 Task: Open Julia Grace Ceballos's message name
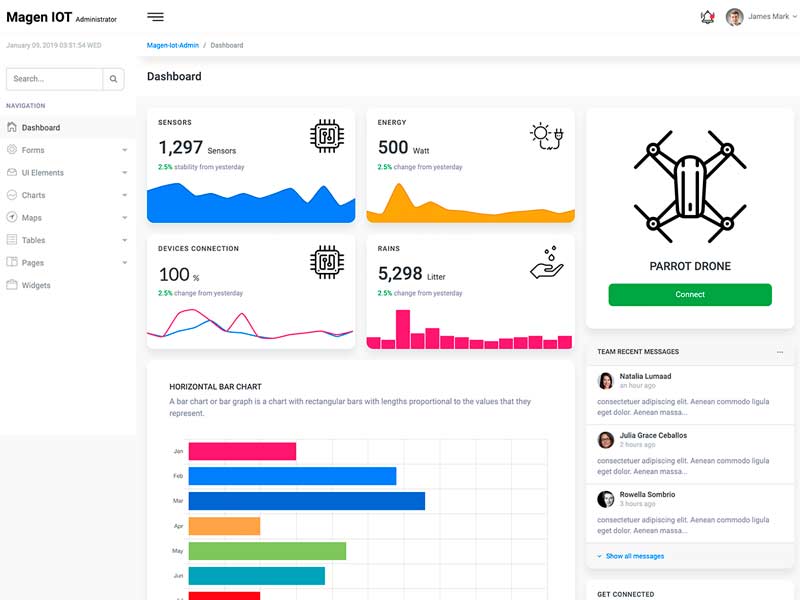coord(653,435)
